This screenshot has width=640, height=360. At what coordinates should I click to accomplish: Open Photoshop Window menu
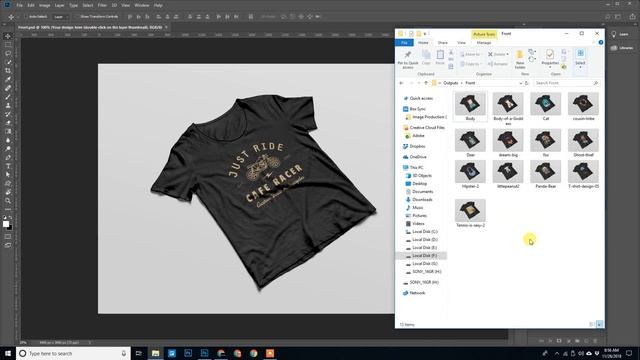tap(142, 5)
